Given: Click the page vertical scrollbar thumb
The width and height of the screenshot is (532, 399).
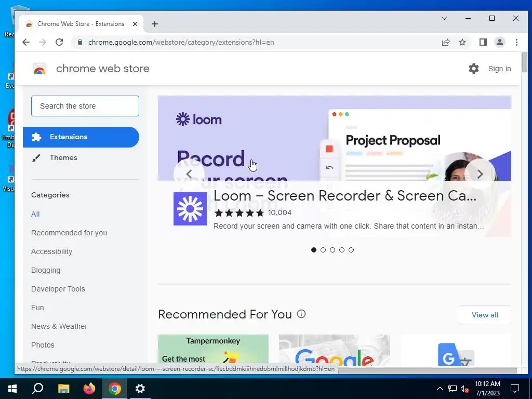Looking at the screenshot, I should [525, 62].
